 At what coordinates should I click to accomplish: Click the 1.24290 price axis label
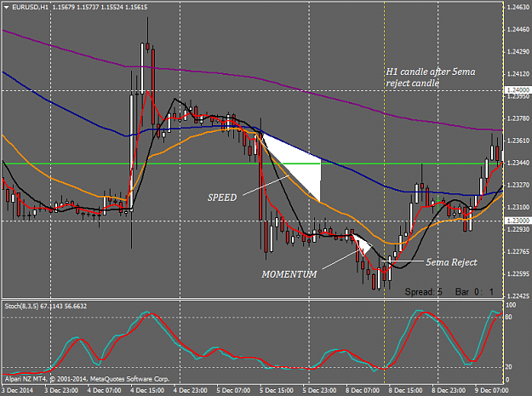click(x=518, y=52)
